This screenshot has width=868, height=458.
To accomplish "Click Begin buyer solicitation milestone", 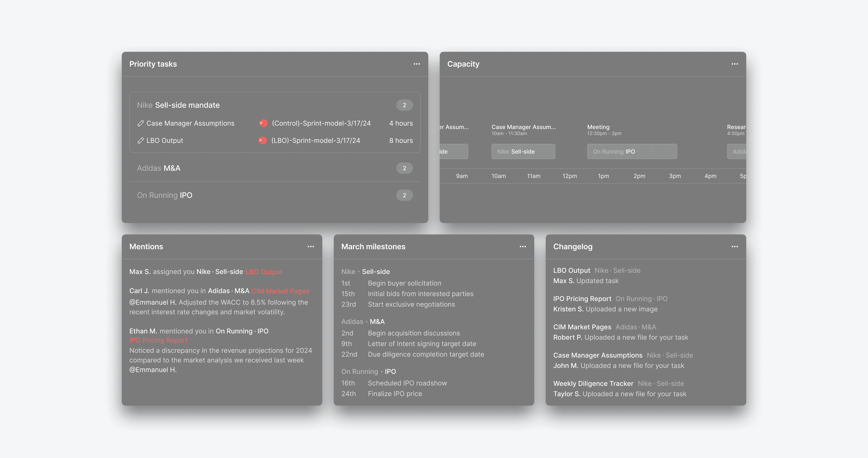I will click(404, 284).
